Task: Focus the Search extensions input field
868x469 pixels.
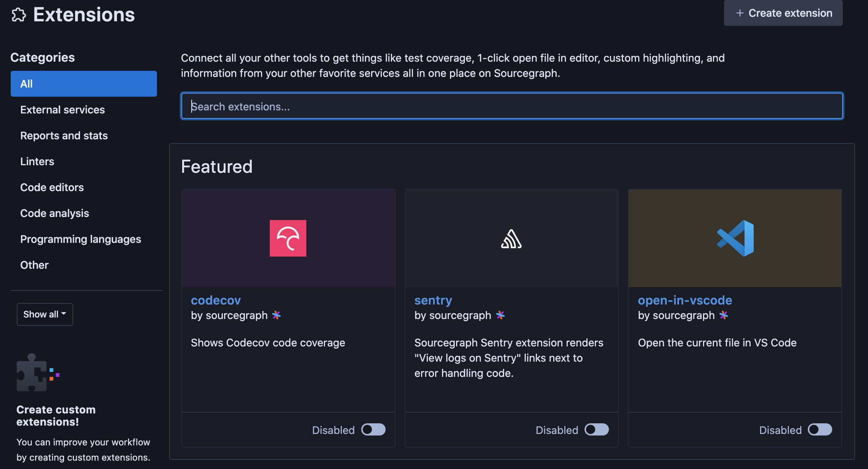Action: [512, 106]
